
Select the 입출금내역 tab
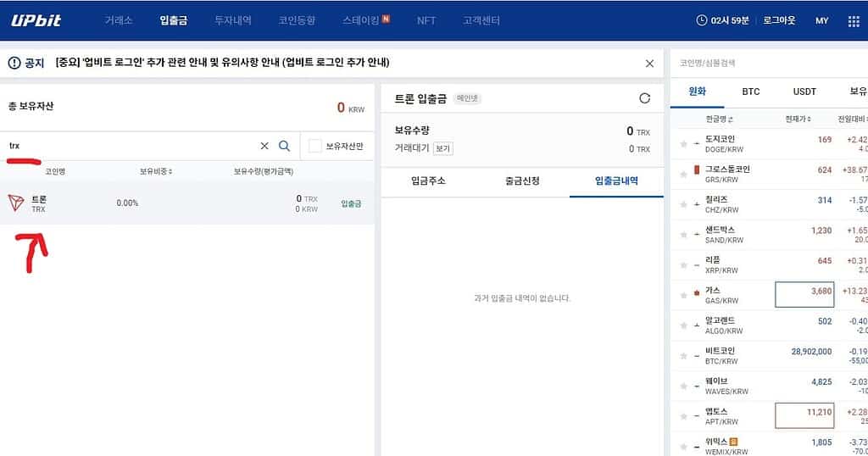coord(616,181)
